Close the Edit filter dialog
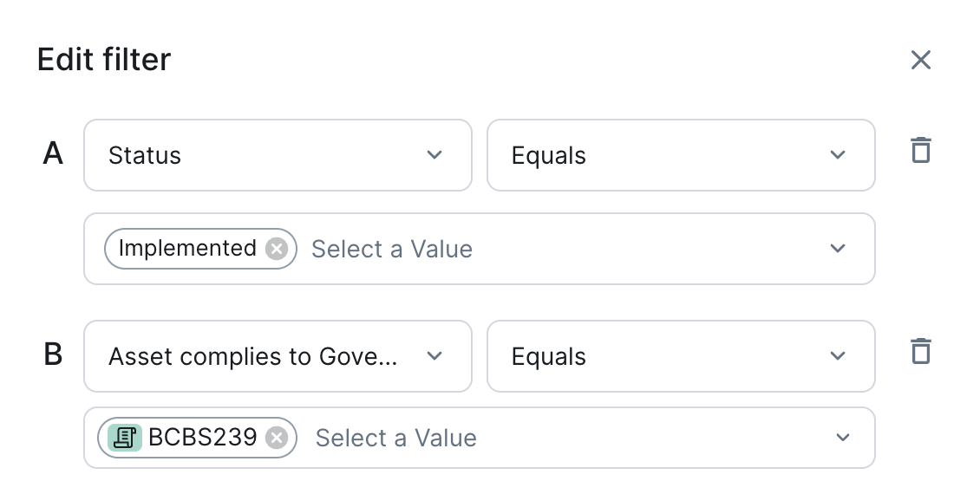 tap(921, 60)
